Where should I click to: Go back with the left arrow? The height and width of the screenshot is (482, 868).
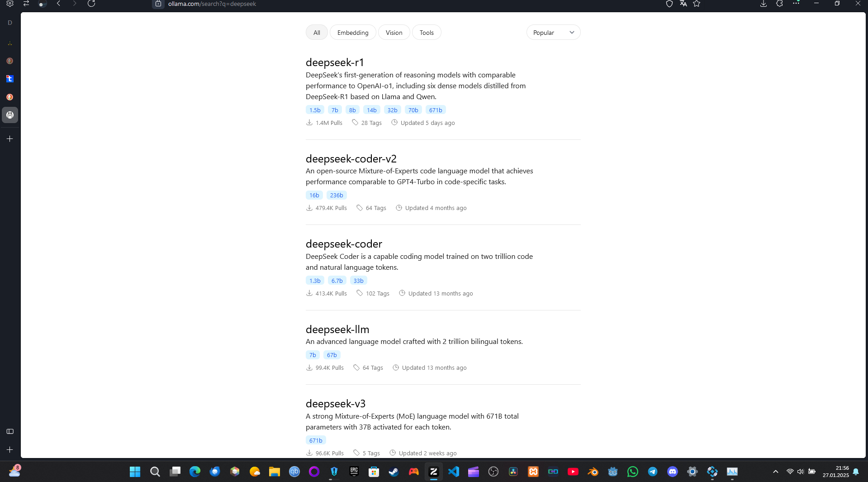(59, 4)
